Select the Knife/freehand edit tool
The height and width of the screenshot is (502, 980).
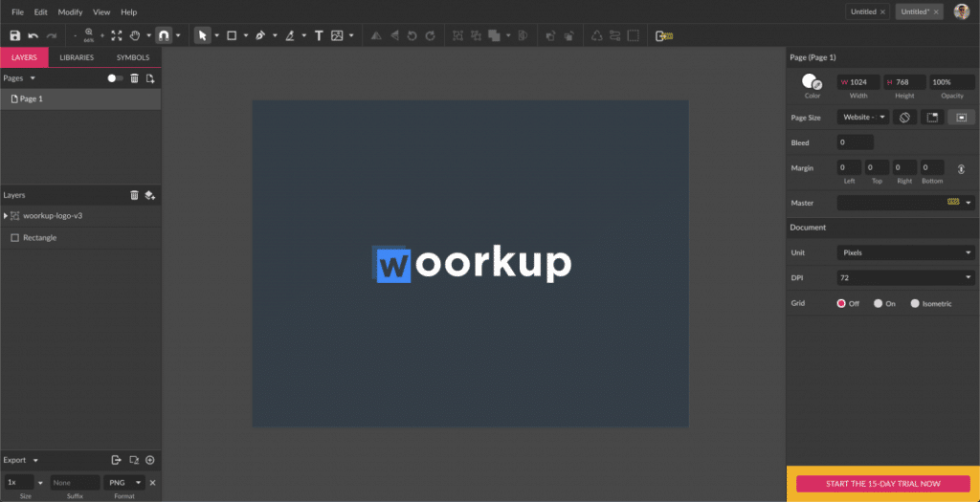tap(289, 35)
